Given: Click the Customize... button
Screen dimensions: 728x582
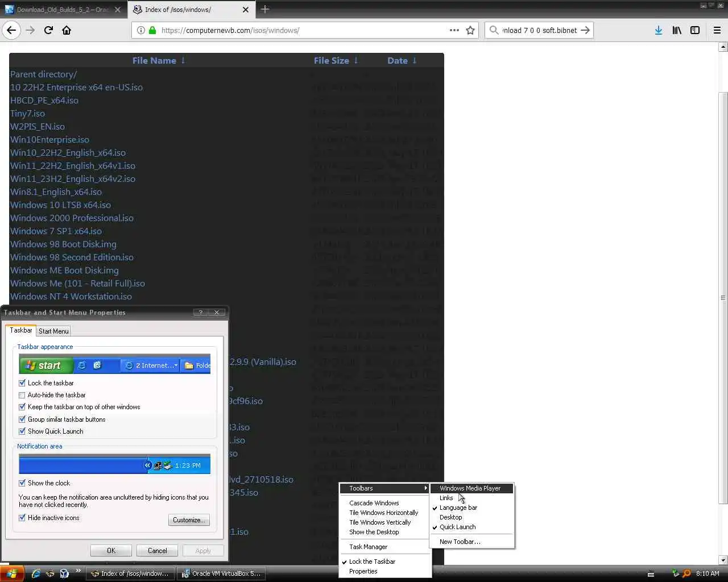Looking at the screenshot, I should 189,520.
